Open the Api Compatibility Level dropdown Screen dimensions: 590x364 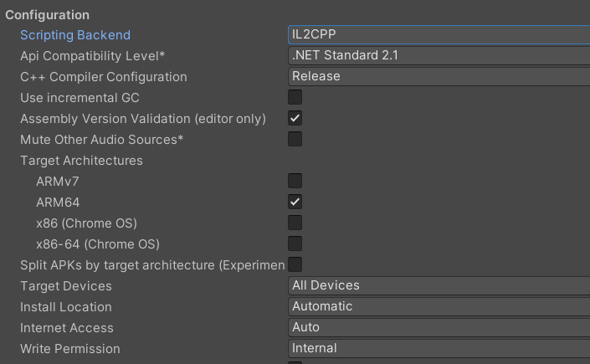coord(439,56)
